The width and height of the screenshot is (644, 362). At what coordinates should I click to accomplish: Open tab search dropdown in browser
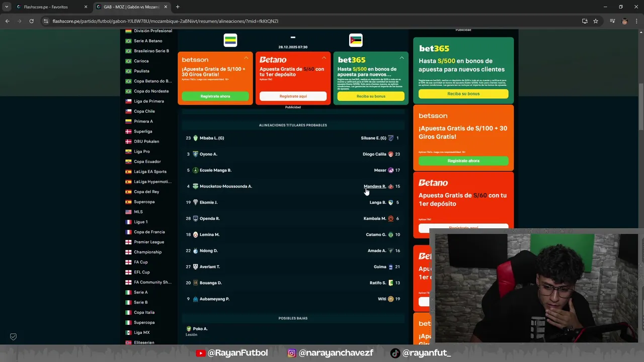point(7,7)
